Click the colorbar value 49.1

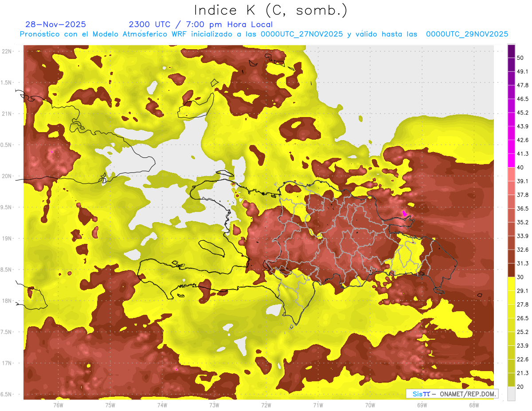(523, 72)
